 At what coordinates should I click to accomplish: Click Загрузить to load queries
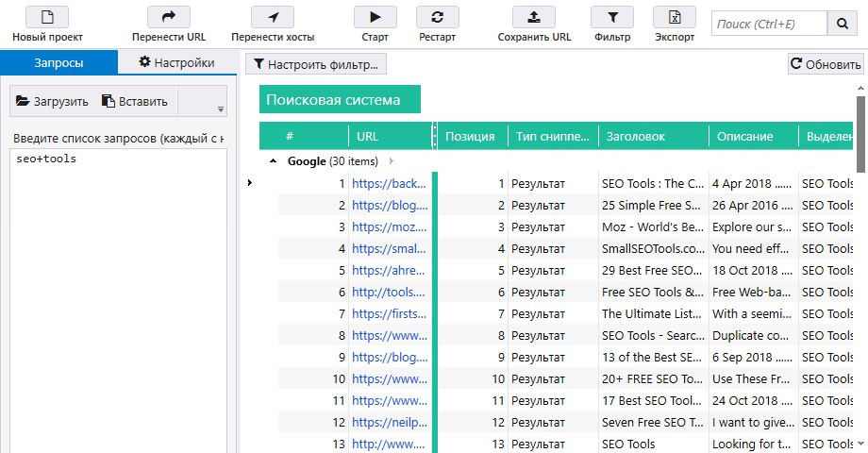[x=52, y=101]
